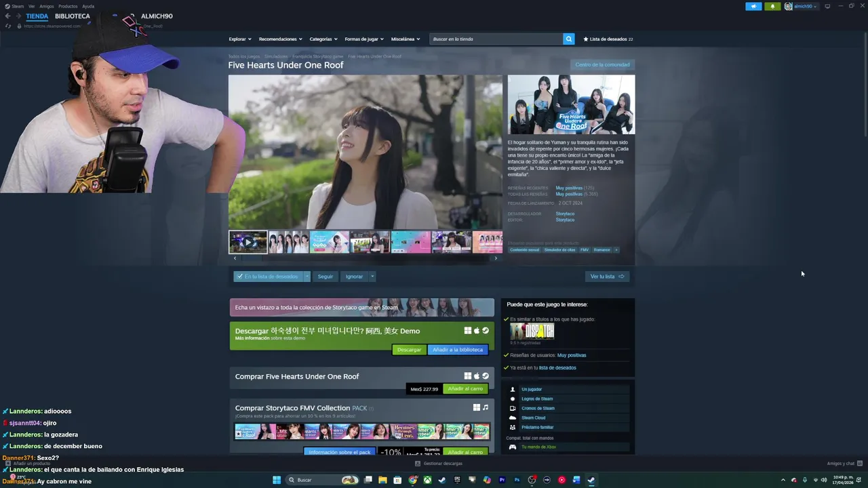
Task: Open 'Información sobre el pack' button
Action: tap(340, 452)
